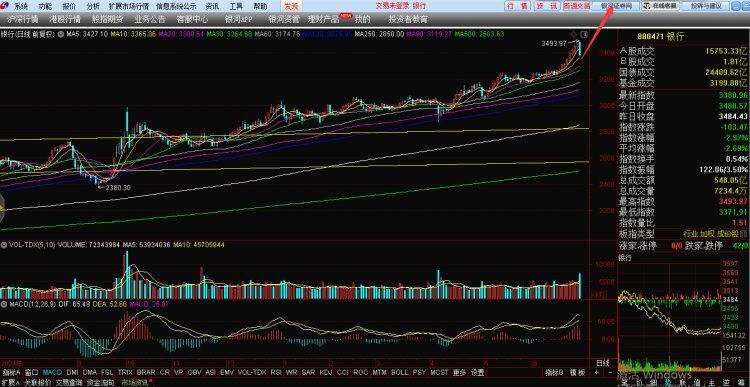Click the intraday 银行 mini chart
The height and width of the screenshot is (387, 750).
tap(670, 316)
